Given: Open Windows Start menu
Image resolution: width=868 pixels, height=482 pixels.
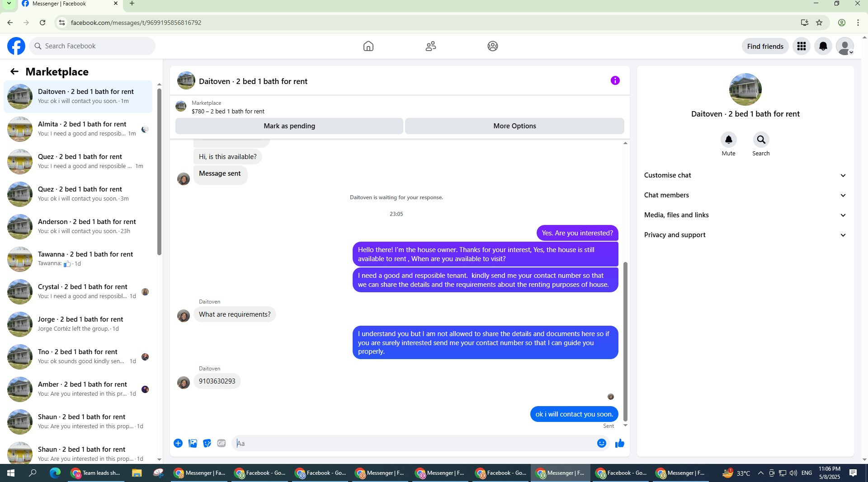Looking at the screenshot, I should pos(10,473).
